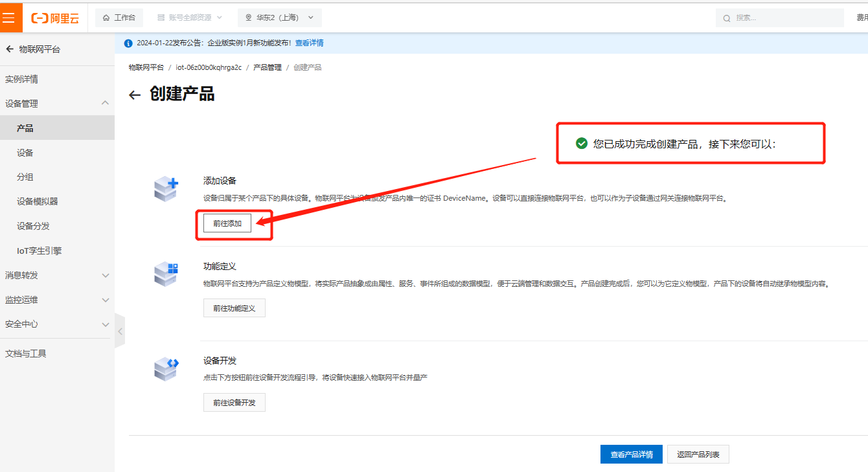Open 设备模拟器 in the sidebar
The image size is (868, 472).
(x=38, y=201)
